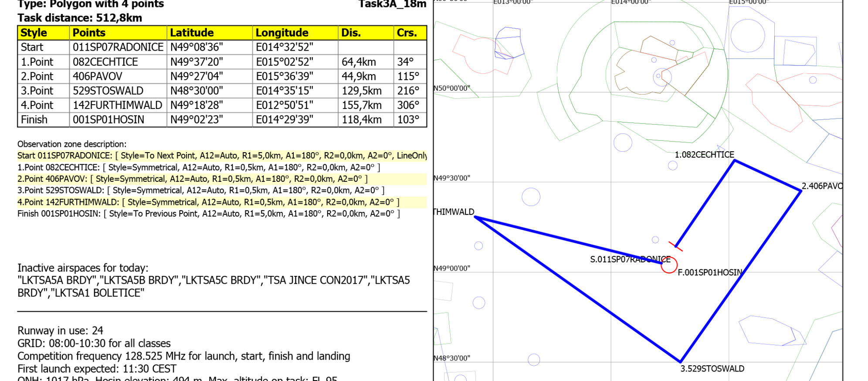Select the 529STOSWALD table cell
The height and width of the screenshot is (381, 868).
tap(108, 91)
